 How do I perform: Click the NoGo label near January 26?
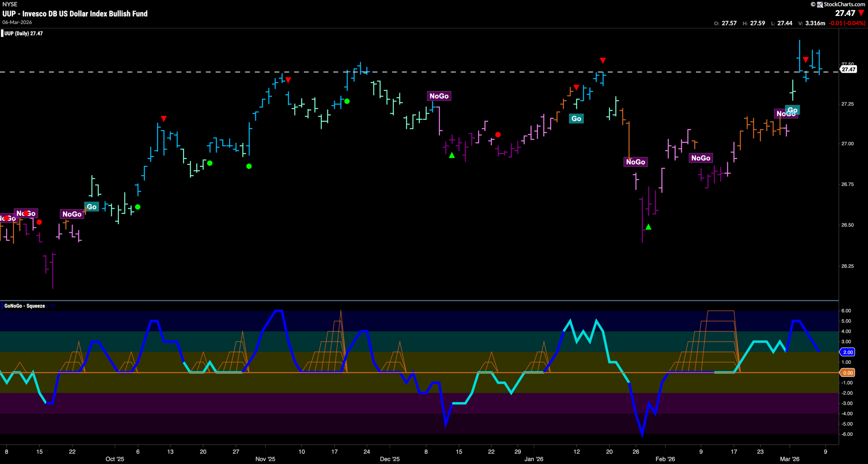636,162
